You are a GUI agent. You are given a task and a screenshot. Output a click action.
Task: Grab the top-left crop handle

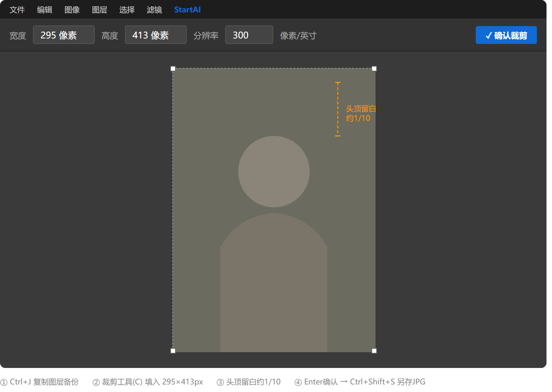point(173,69)
